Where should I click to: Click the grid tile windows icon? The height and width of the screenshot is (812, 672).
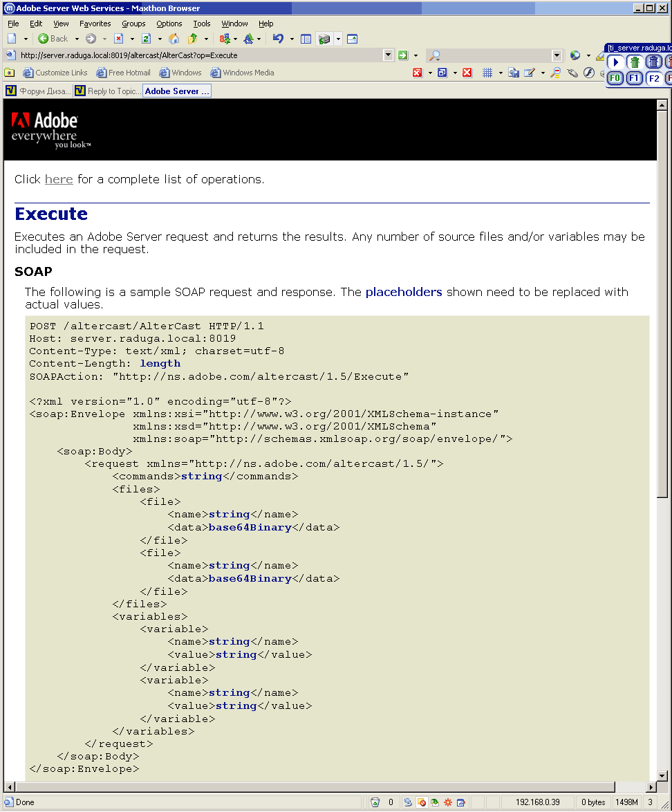coord(487,73)
